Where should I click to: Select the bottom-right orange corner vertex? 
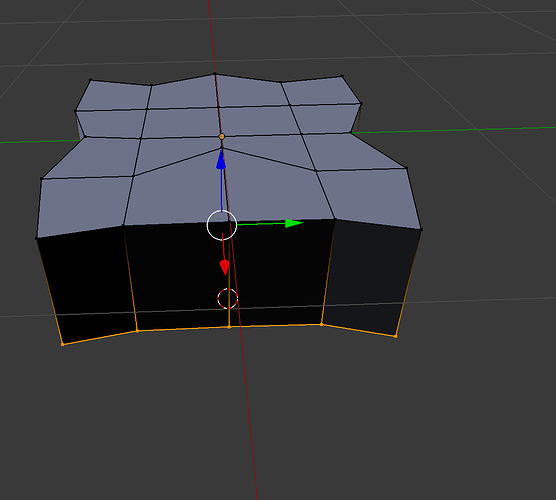point(396,336)
